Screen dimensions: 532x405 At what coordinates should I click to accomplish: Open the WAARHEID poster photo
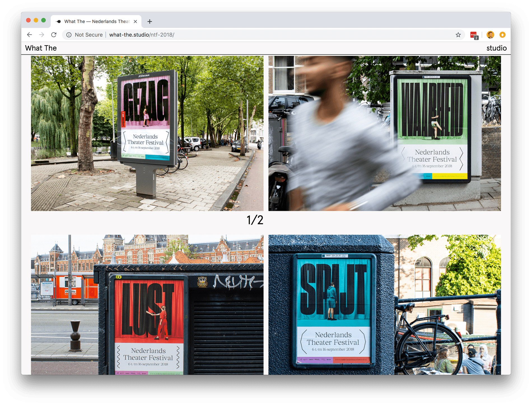[384, 133]
